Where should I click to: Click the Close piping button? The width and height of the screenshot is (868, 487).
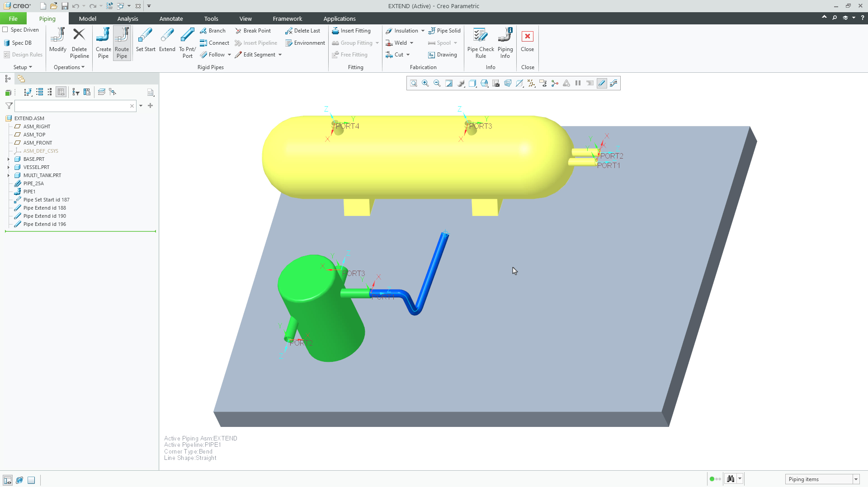pyautogui.click(x=527, y=41)
